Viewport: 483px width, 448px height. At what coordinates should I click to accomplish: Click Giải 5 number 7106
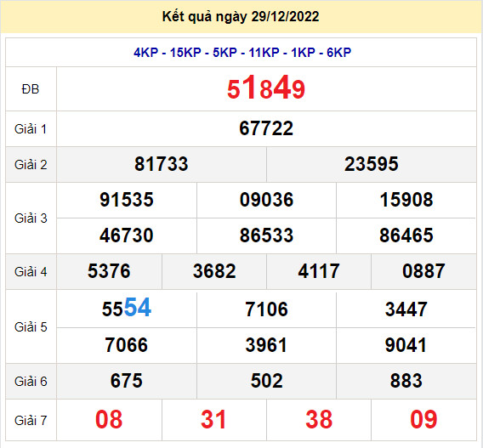(x=266, y=309)
